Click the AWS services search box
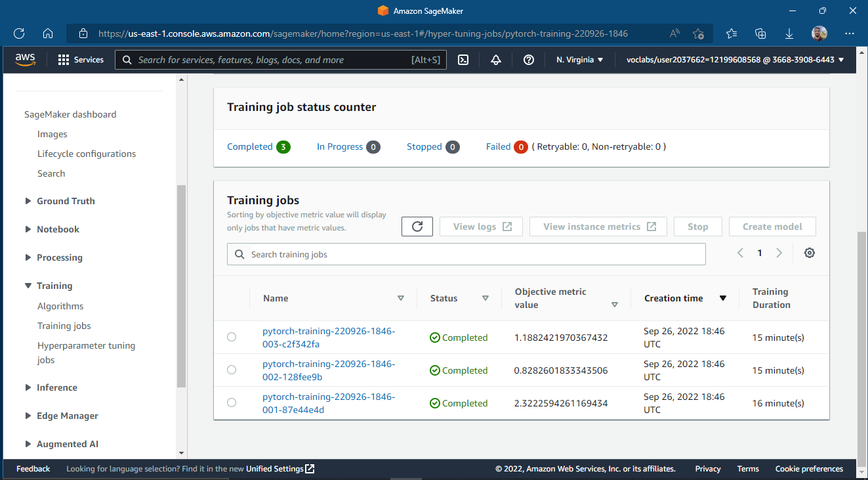 click(x=281, y=60)
